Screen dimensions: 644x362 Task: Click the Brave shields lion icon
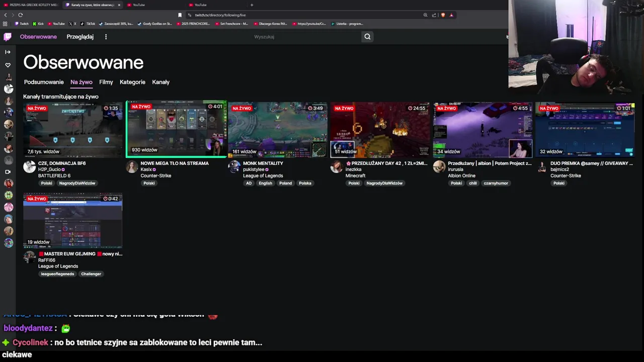pos(443,15)
